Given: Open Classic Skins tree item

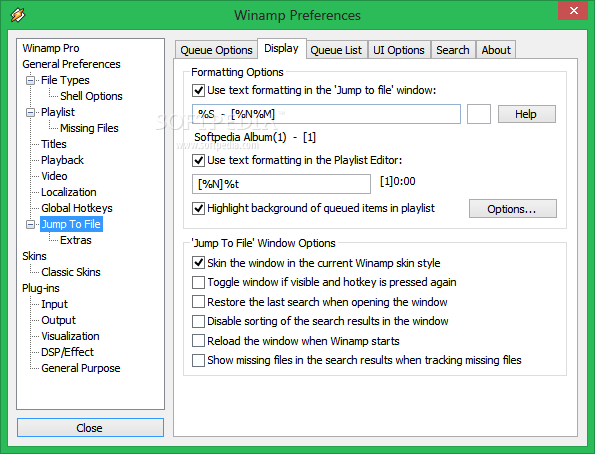Looking at the screenshot, I should click(x=71, y=272).
